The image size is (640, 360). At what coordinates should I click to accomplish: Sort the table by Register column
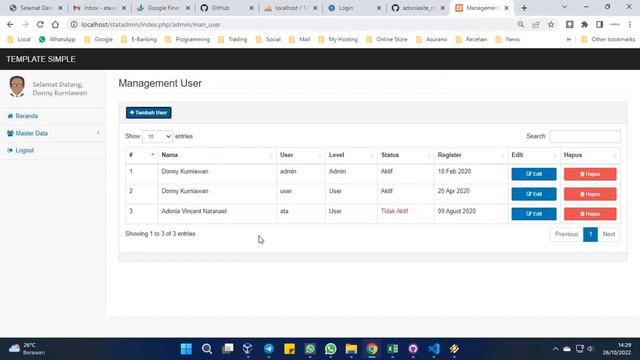pos(471,155)
